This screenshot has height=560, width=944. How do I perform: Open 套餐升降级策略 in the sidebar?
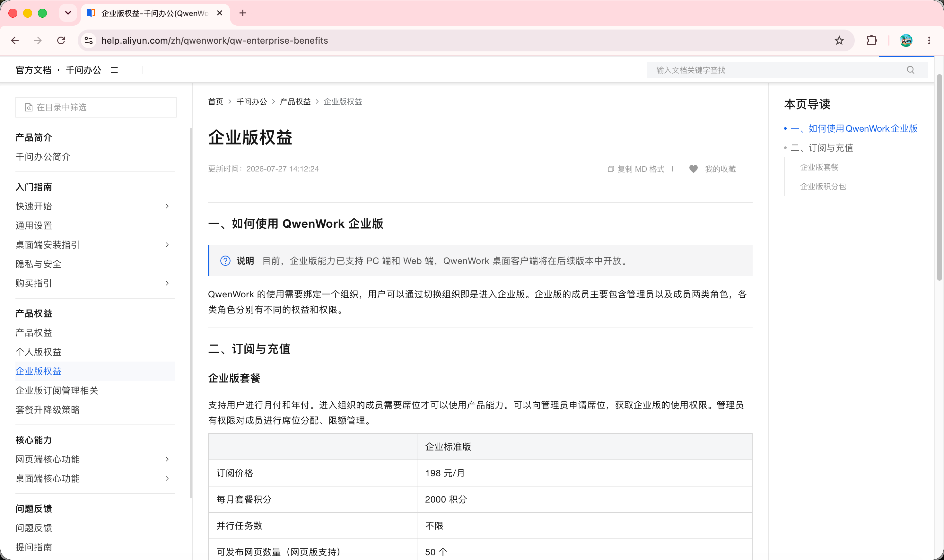tap(48, 409)
